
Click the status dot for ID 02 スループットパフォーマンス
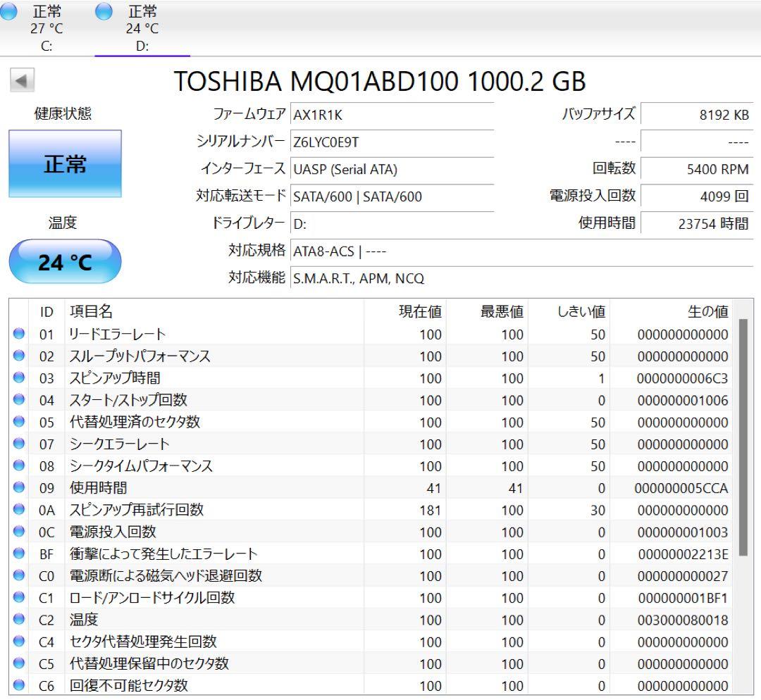click(19, 356)
